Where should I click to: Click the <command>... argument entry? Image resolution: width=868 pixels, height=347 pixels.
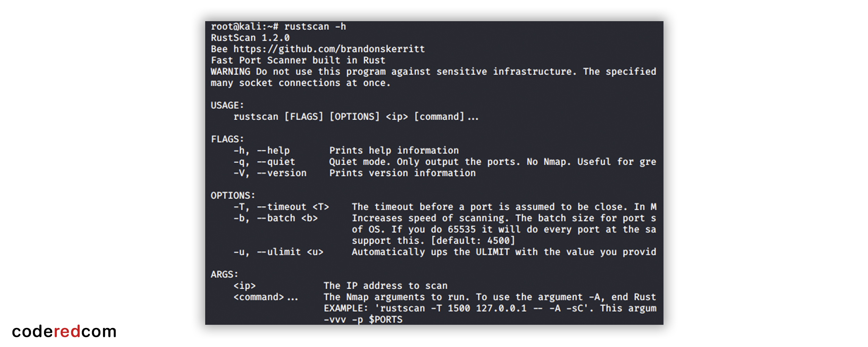(266, 297)
